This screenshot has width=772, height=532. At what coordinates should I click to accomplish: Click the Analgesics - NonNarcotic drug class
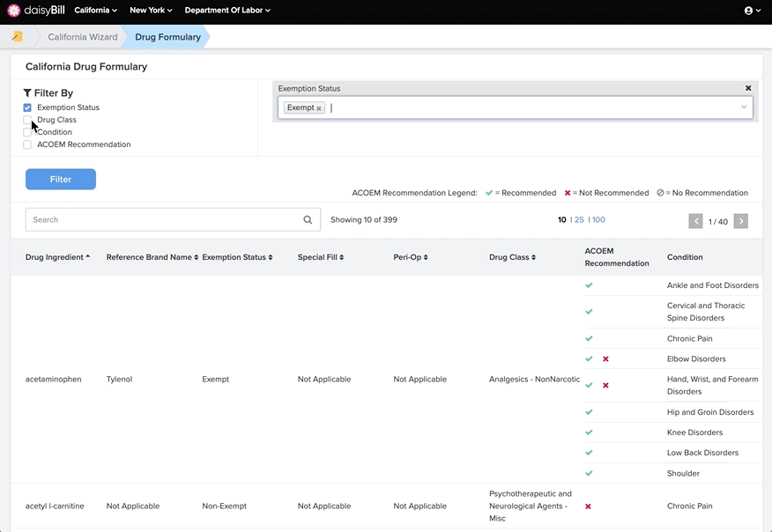(534, 379)
